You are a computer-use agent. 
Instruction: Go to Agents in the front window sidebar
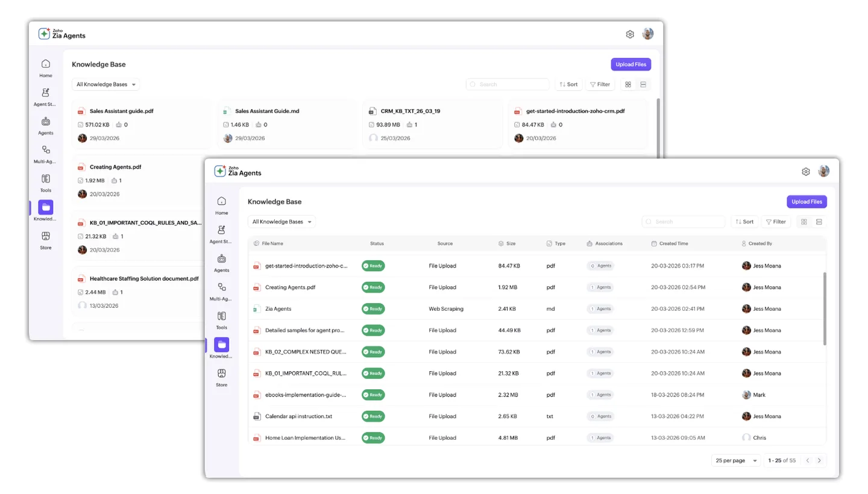pyautogui.click(x=222, y=263)
